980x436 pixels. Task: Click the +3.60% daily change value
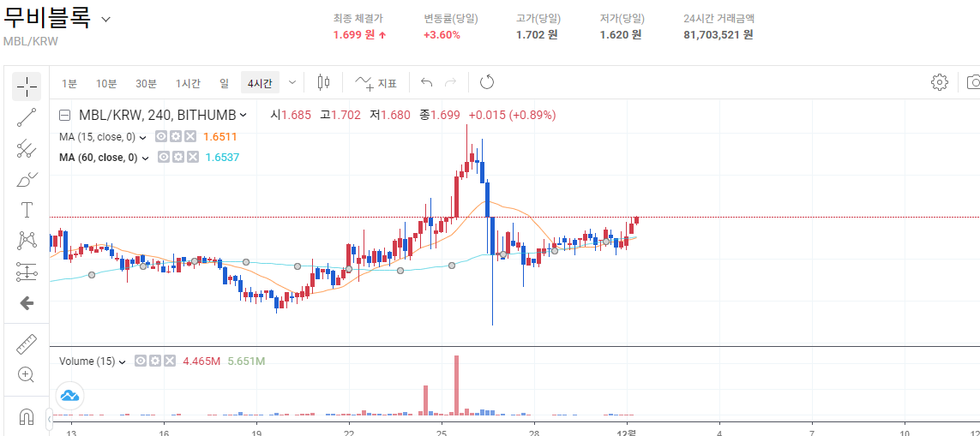pos(442,35)
